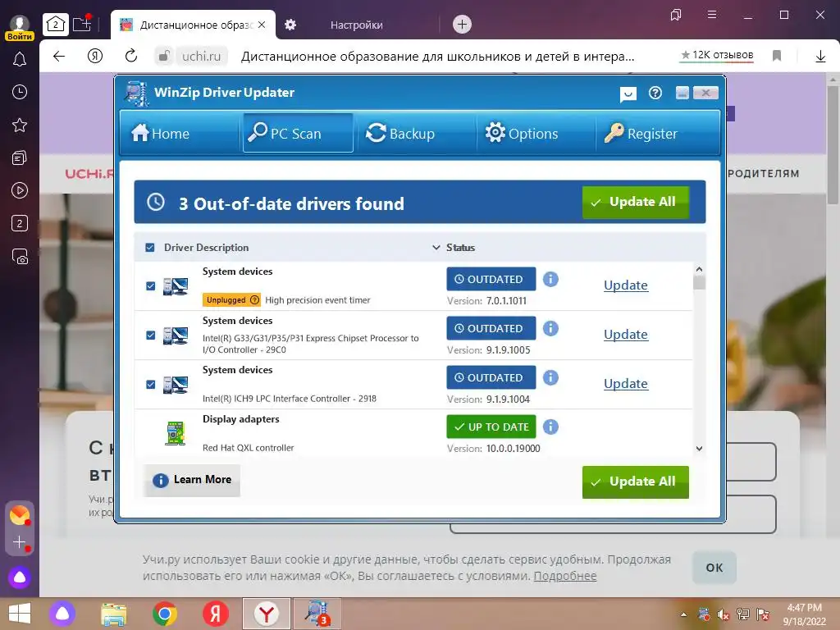Show info for High precision event timer
This screenshot has height=630, width=840.
click(x=550, y=279)
